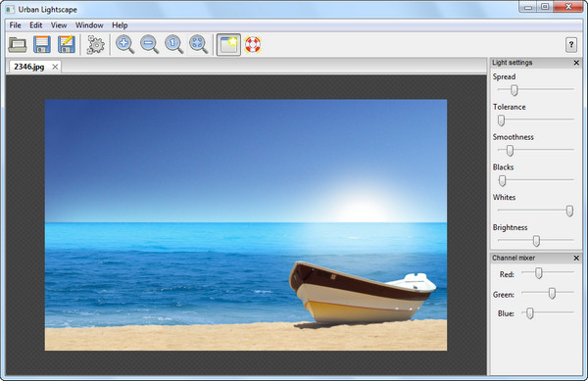588x381 pixels.
Task: Click the Fit to window zoom icon
Action: click(x=199, y=45)
